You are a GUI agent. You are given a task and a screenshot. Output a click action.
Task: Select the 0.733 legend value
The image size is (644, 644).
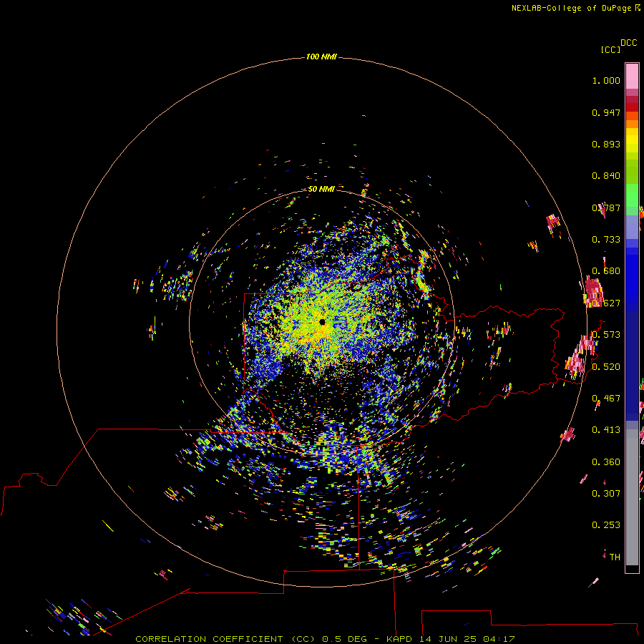click(606, 240)
